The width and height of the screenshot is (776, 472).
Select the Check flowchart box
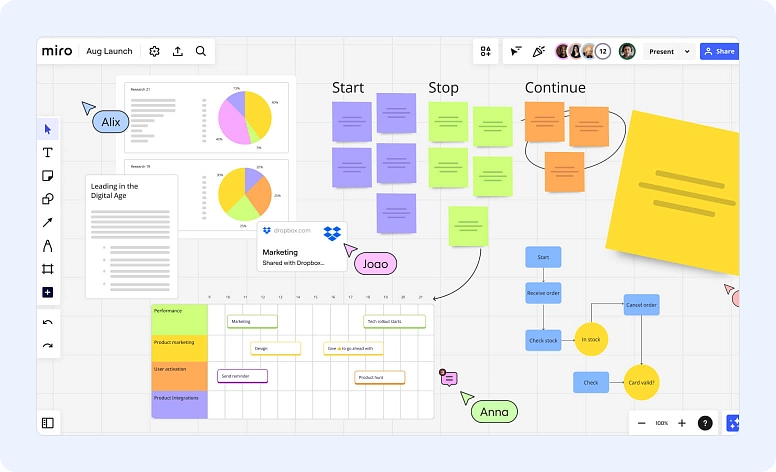coord(591,382)
